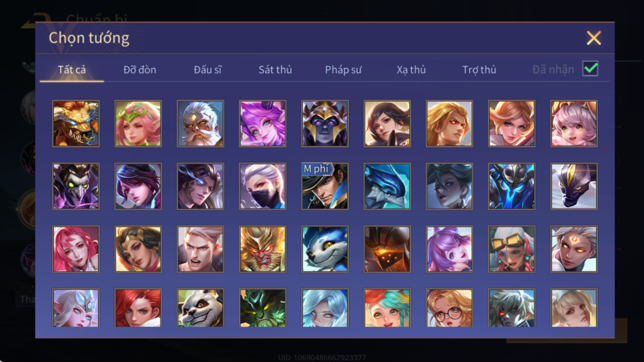Select the panda hero portrait
This screenshot has width=644, height=362.
tap(200, 308)
